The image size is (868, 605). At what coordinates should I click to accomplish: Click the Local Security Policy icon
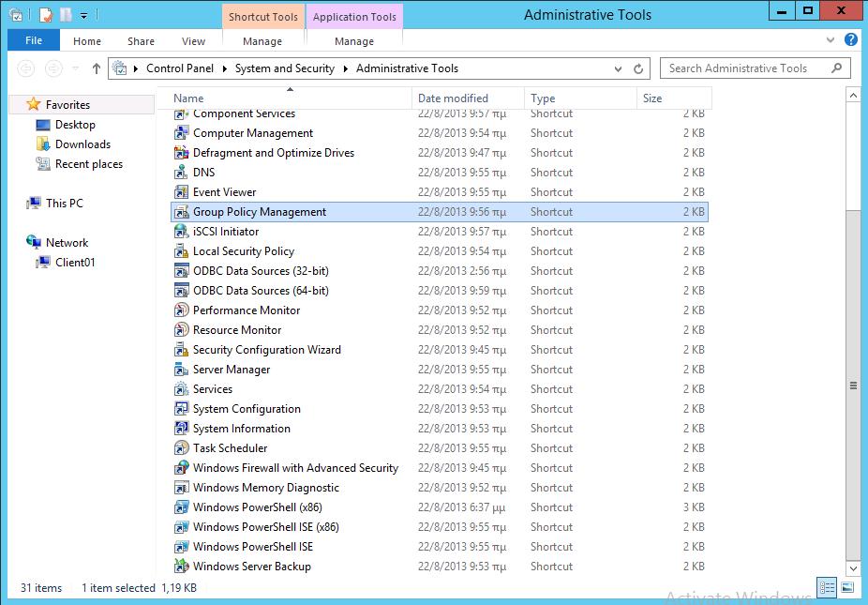(181, 251)
